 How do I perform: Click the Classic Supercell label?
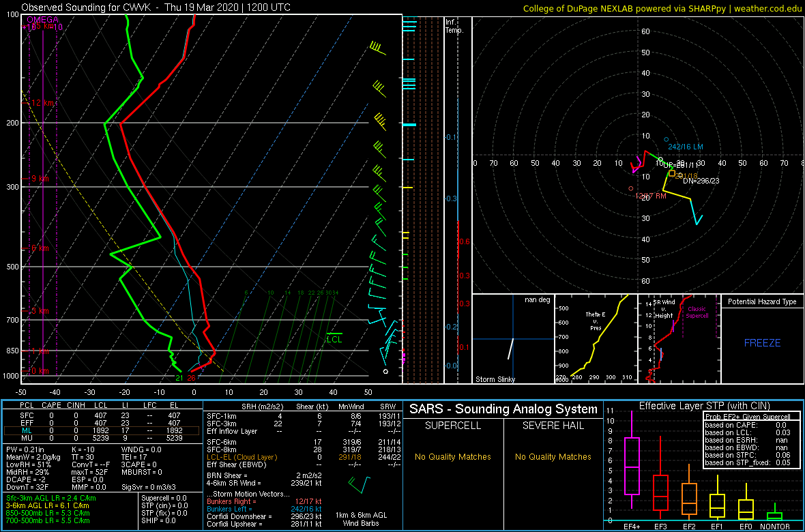697,312
